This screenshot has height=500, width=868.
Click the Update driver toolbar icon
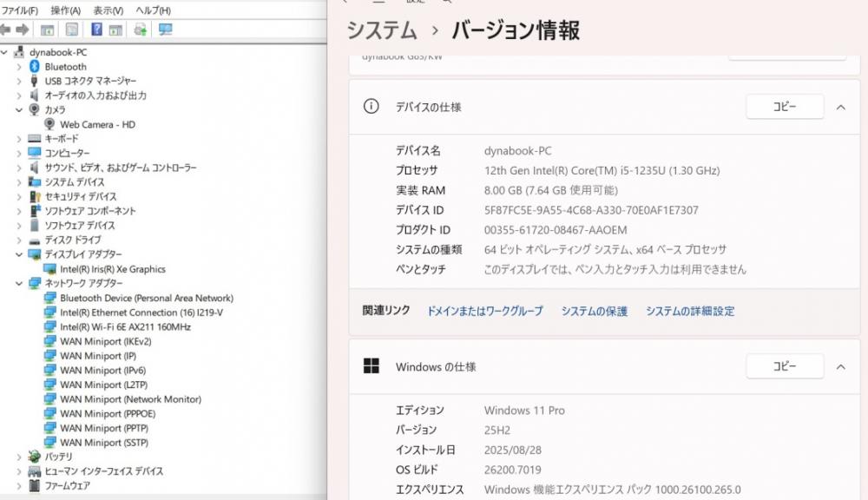click(140, 30)
